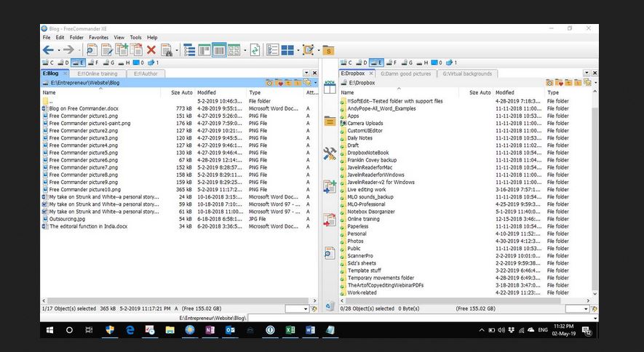Open the file viewer magnifier toolbar icon
Screen dimensions: 644x352
92,50
